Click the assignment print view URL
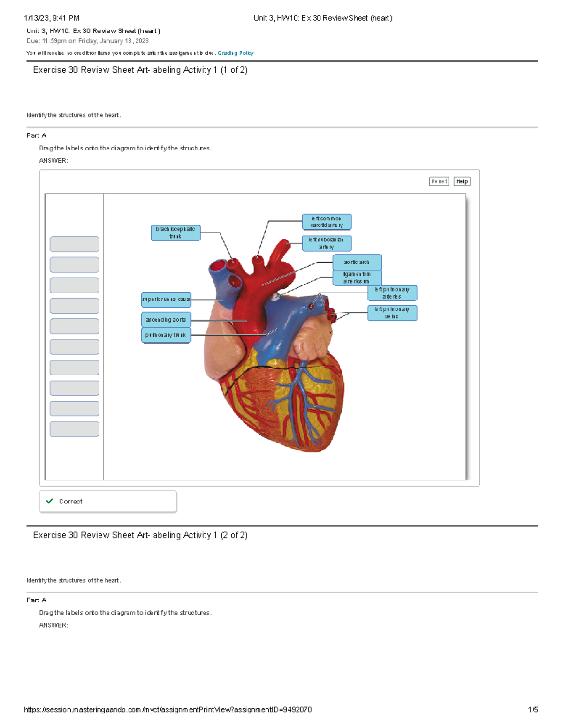The height and width of the screenshot is (728, 563). 168,710
